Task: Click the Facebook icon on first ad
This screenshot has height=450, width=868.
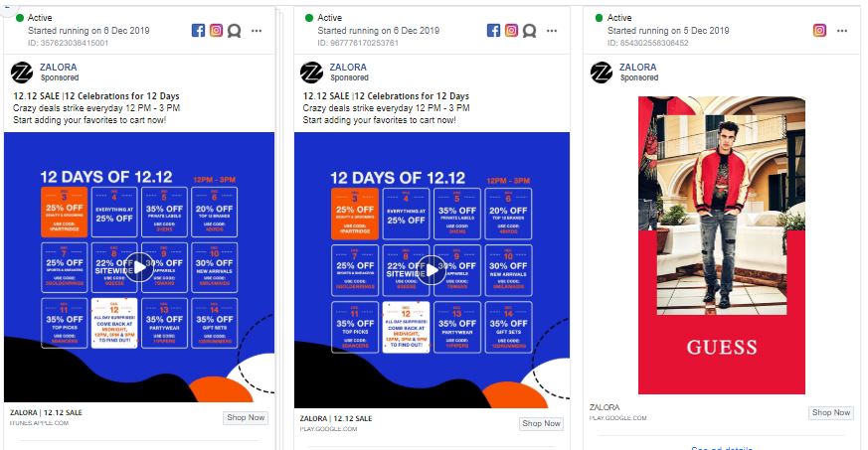Action: pyautogui.click(x=198, y=31)
